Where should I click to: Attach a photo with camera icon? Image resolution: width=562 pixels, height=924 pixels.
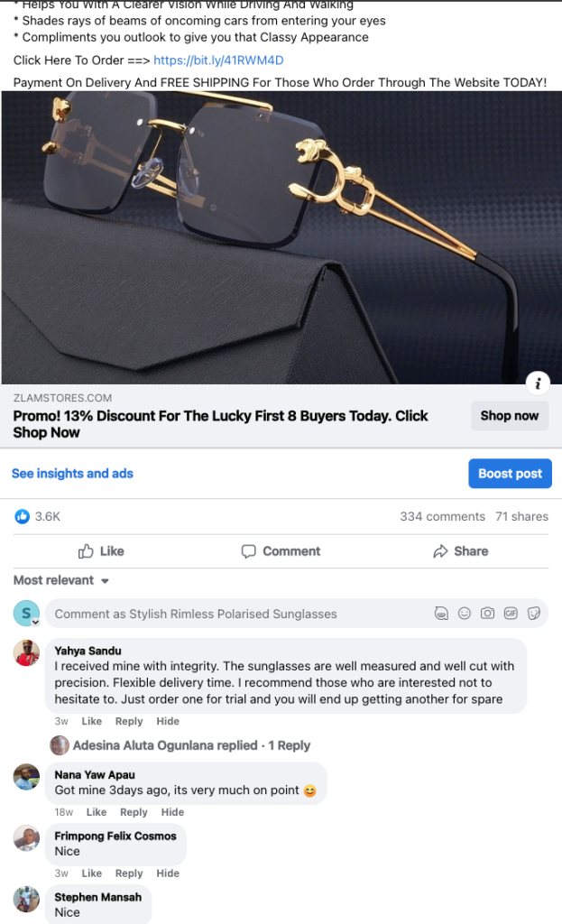pos(487,614)
